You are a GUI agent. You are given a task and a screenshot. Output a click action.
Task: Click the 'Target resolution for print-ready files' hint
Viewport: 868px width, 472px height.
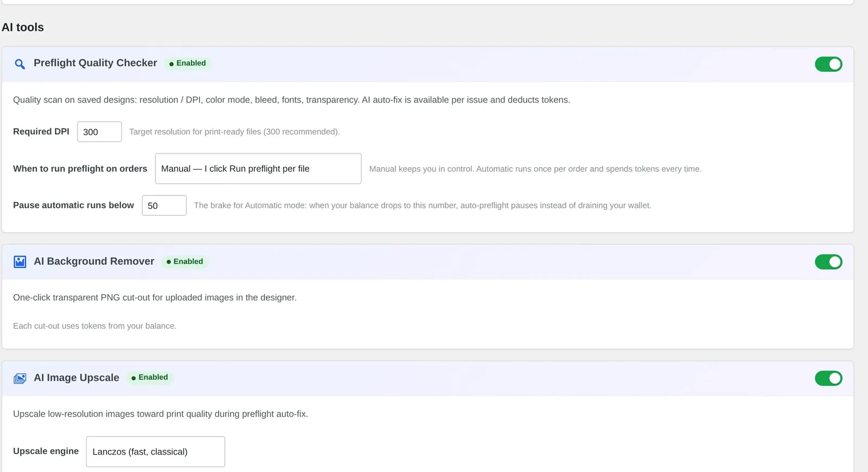pyautogui.click(x=234, y=132)
